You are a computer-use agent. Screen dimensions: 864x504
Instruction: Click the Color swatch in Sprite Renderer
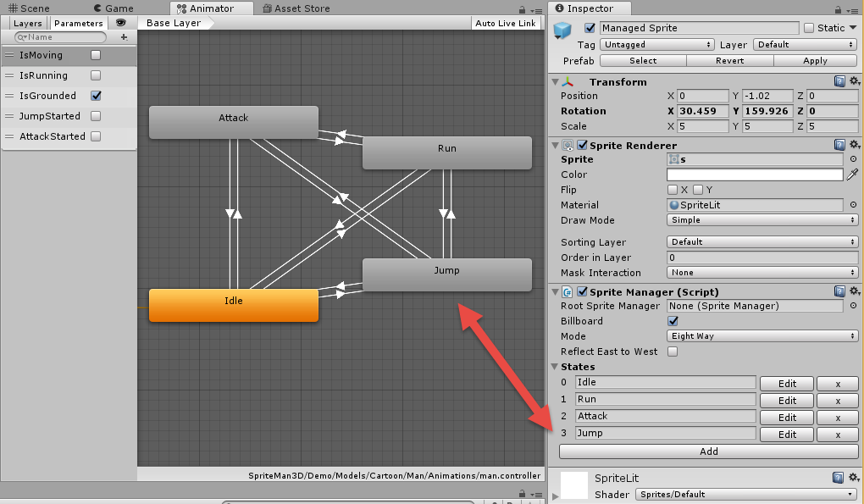pos(753,174)
